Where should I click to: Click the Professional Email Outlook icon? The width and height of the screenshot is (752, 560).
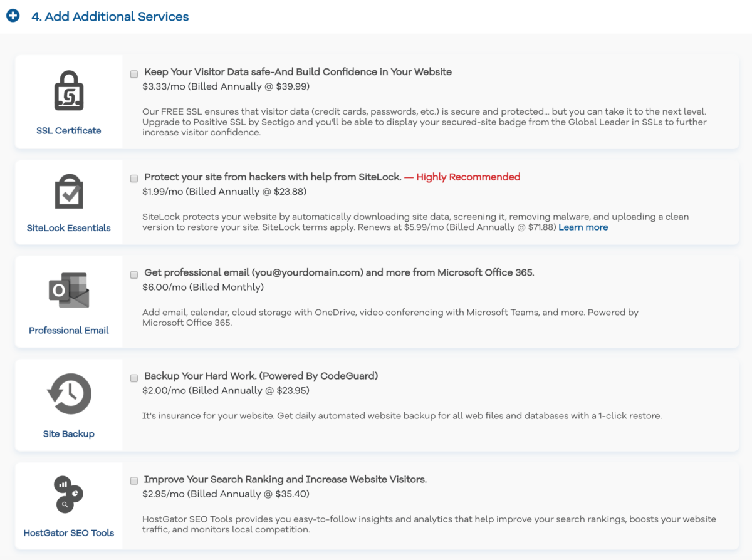pyautogui.click(x=69, y=289)
